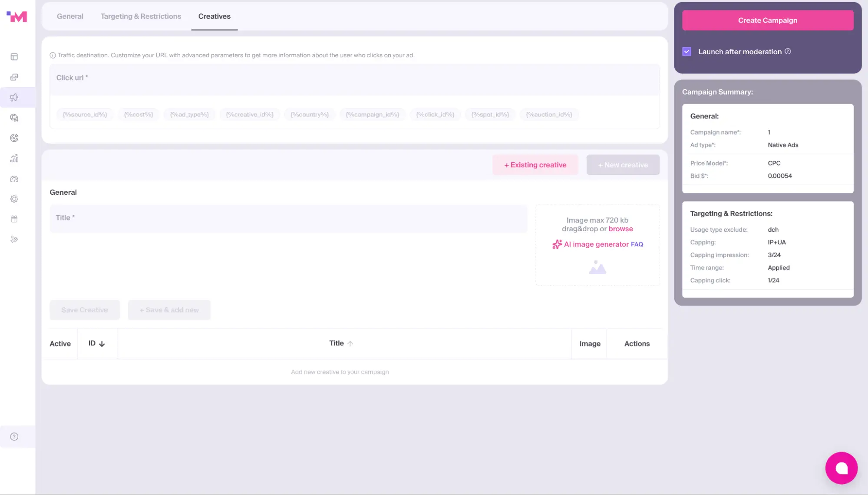The image size is (868, 495).
Task: Click the + Save & add new button
Action: pos(169,310)
